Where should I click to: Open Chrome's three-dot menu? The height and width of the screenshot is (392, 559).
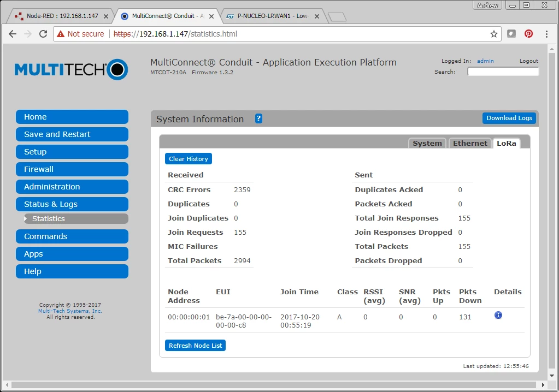(x=546, y=34)
